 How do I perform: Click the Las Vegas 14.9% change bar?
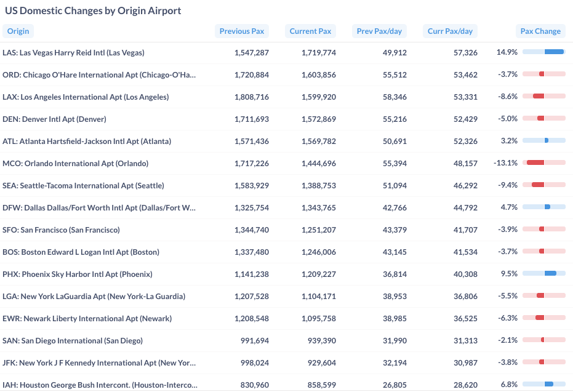coord(543,52)
